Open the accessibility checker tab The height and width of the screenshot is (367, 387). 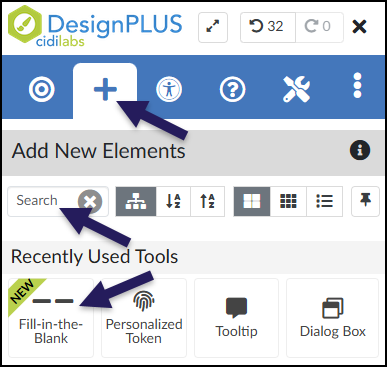pos(169,89)
